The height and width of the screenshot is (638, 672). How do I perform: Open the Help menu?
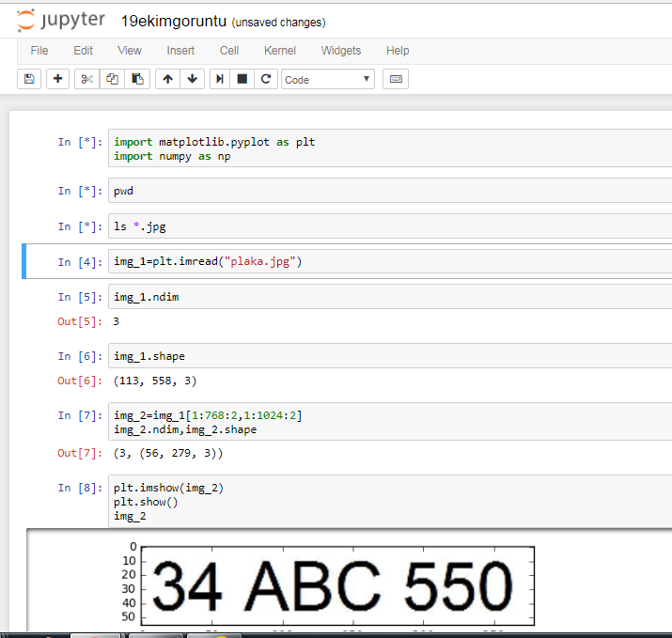point(398,51)
